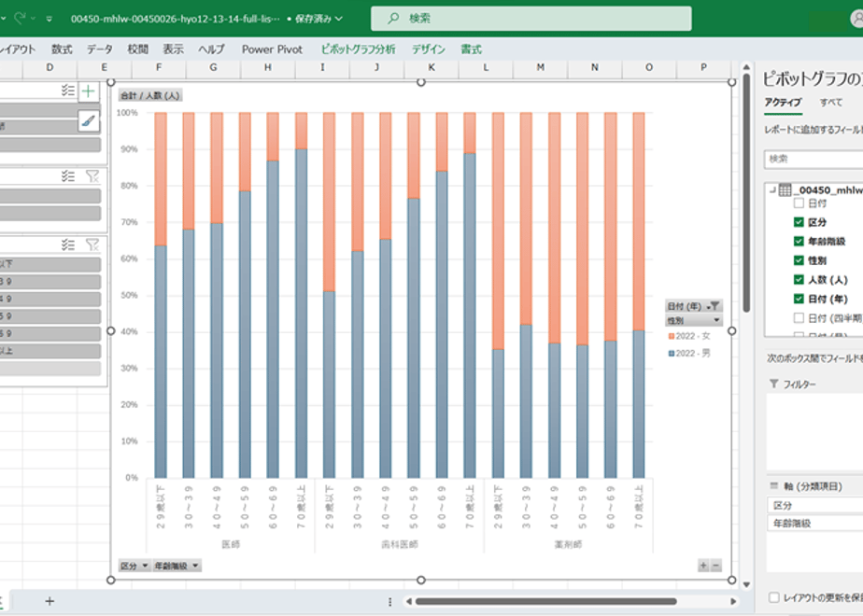Click the 区分 item in axis area
863x616 pixels.
click(814, 506)
